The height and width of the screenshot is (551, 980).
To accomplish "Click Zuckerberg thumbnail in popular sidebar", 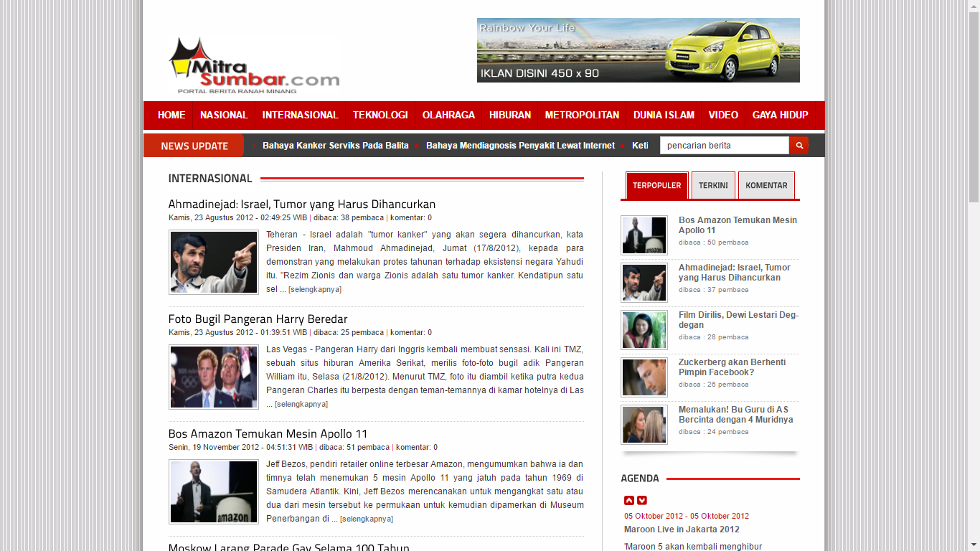I will [644, 377].
